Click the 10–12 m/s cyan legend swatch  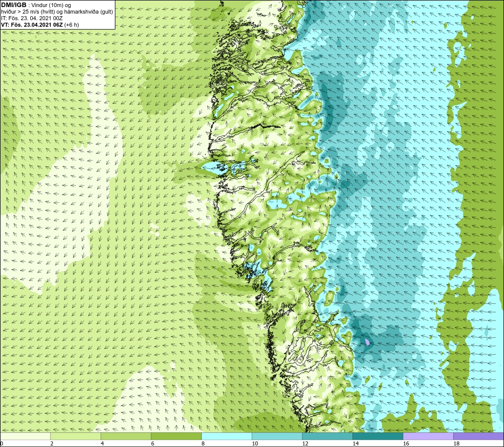pos(277,436)
